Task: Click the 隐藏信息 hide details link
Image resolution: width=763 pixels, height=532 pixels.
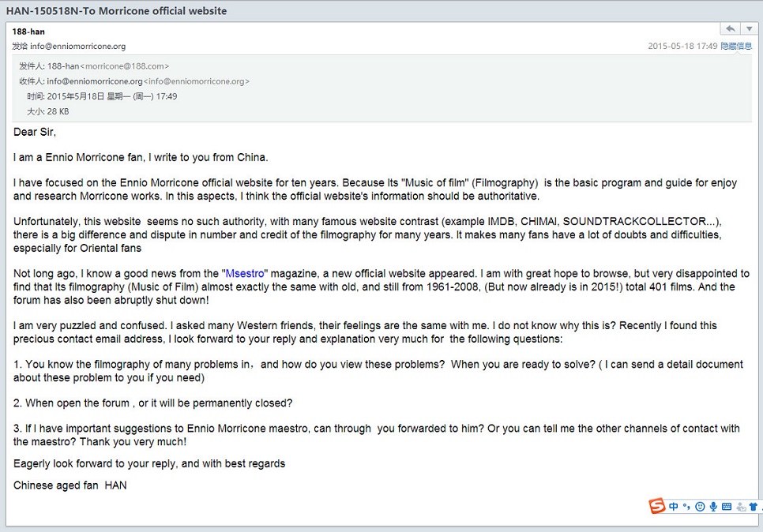Action: [x=736, y=46]
